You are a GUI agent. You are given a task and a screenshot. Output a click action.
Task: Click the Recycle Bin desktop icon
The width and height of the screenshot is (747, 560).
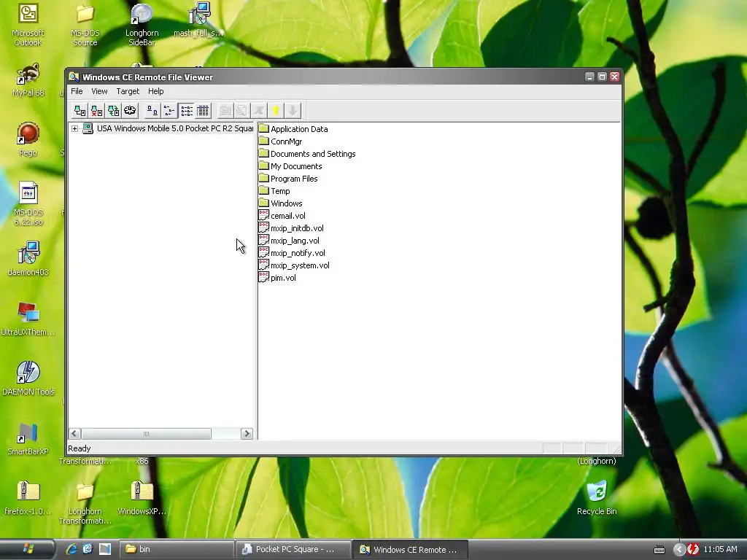597,498
